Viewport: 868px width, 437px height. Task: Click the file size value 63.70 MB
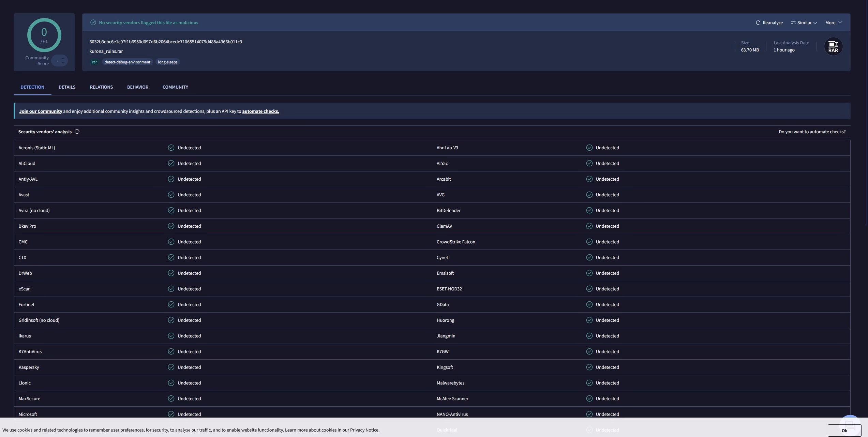[750, 50]
